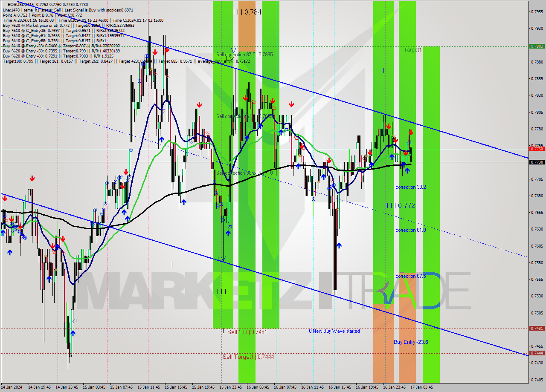This screenshot has height=392, width=546.
Task: Click the 'I I I 0.784' label
Action: (x=247, y=12)
